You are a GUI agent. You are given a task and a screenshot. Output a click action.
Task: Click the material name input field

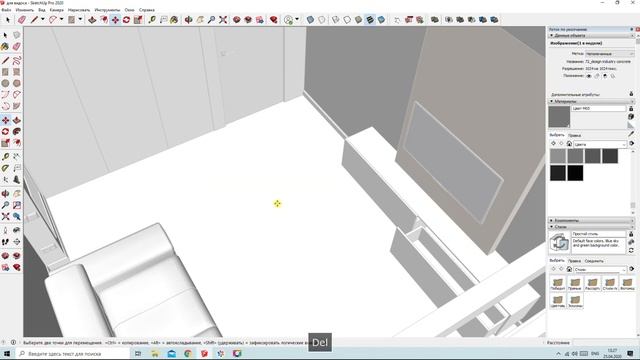coord(599,109)
